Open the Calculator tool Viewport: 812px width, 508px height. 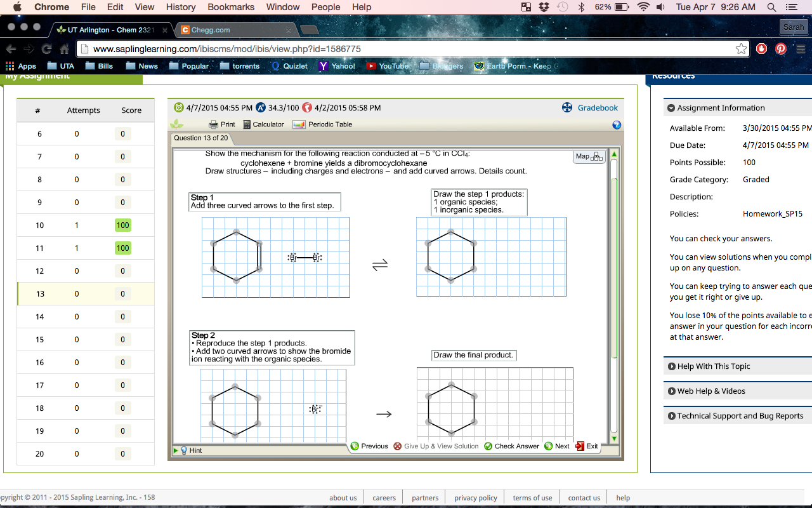(x=263, y=124)
